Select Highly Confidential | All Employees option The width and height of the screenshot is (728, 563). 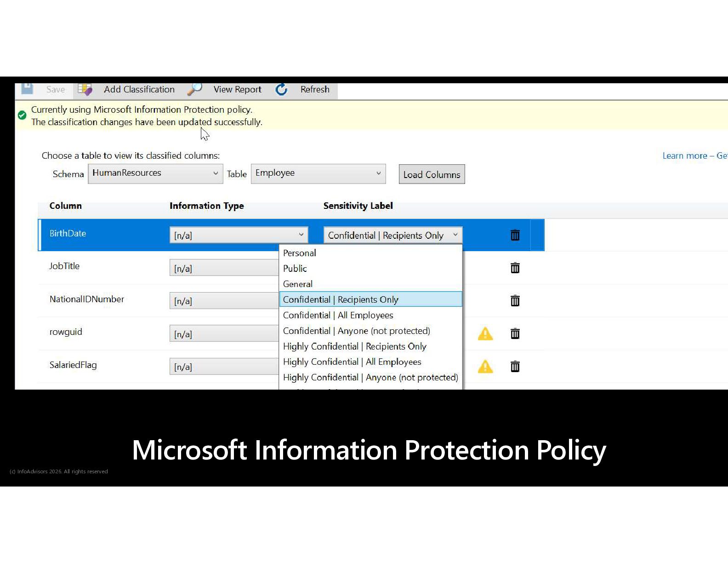370,362
